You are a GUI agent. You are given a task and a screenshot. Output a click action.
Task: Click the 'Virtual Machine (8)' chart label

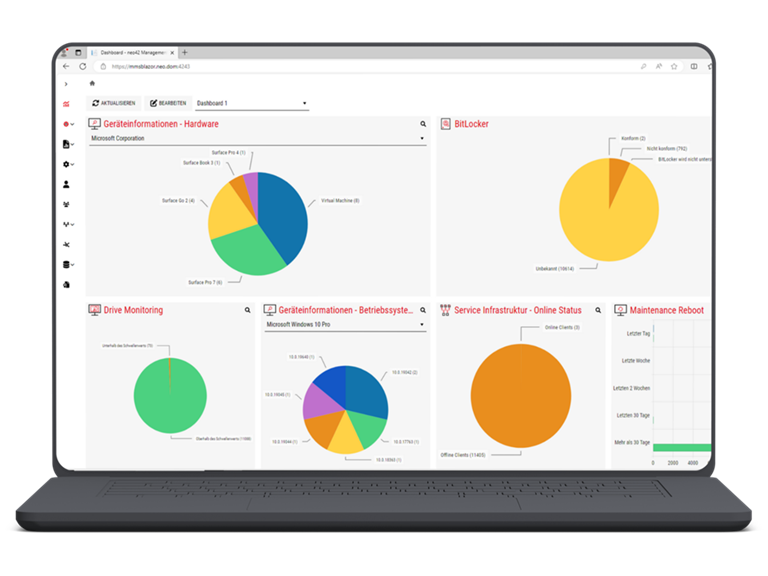pos(340,201)
